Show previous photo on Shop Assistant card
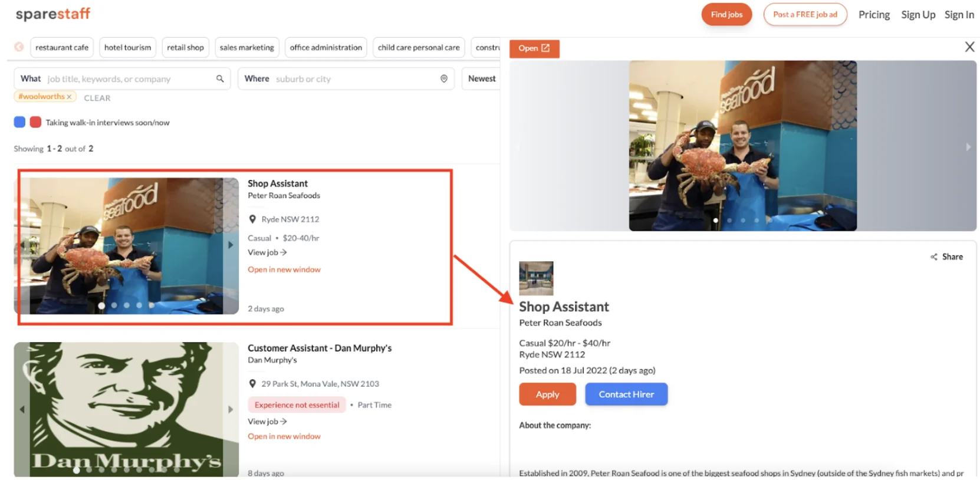The image size is (980, 480). [x=22, y=245]
